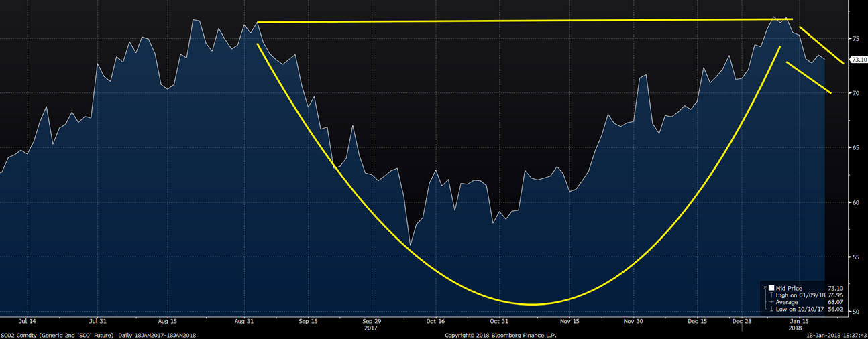Collapse the Mid Price legend tree

click(x=765, y=289)
